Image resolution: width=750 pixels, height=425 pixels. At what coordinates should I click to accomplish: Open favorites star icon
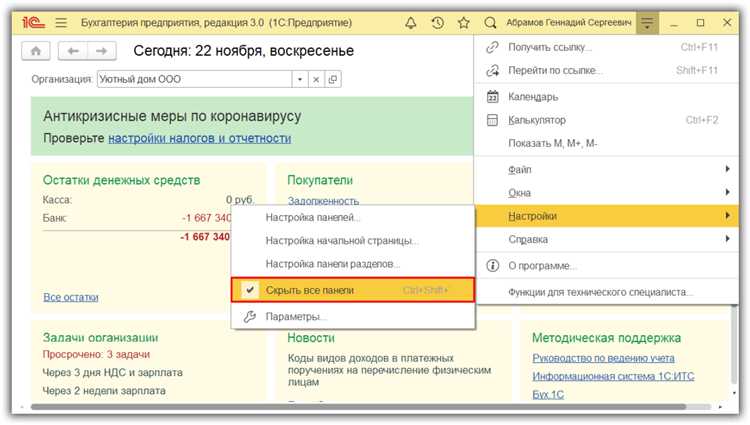(463, 22)
